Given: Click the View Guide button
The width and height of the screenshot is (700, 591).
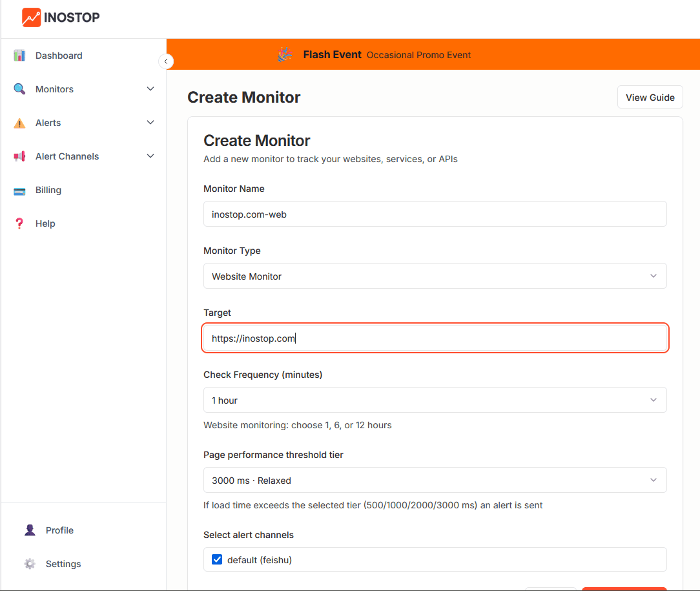Looking at the screenshot, I should pyautogui.click(x=650, y=98).
